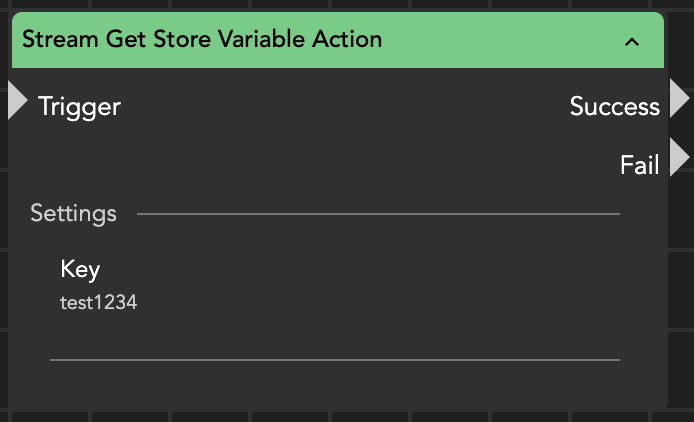Screen dimensions: 694x422
Task: Click the canvas grid beneath the node
Action: (x=334, y=416)
